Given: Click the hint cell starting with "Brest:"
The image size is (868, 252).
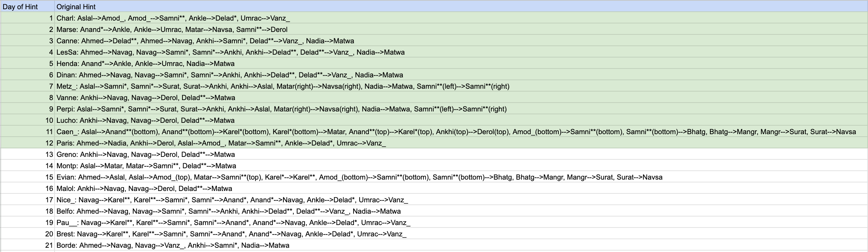Looking at the screenshot, I should (x=461, y=234).
